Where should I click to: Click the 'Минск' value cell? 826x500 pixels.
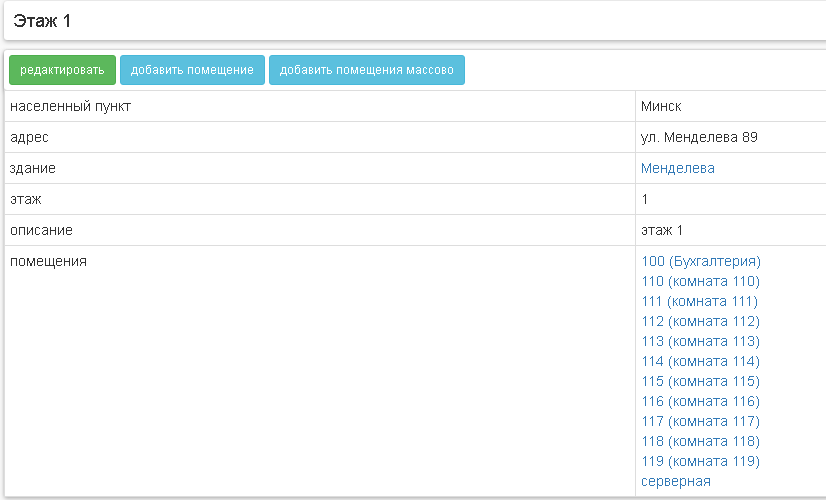pyautogui.click(x=661, y=106)
